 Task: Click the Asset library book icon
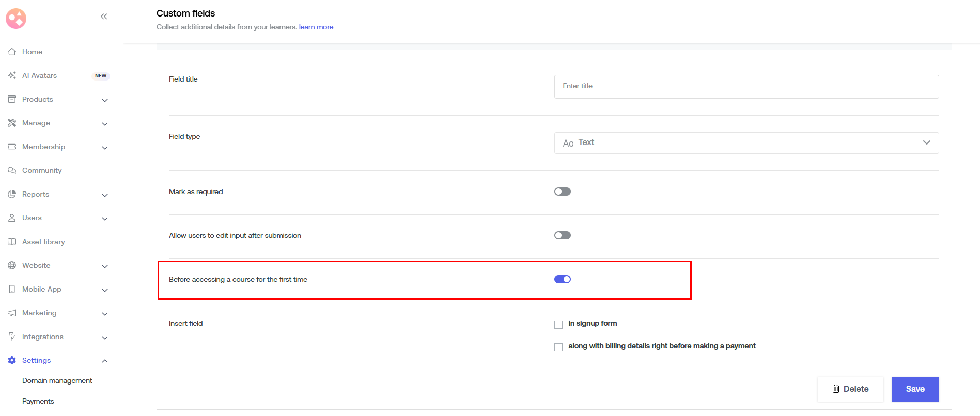click(12, 242)
